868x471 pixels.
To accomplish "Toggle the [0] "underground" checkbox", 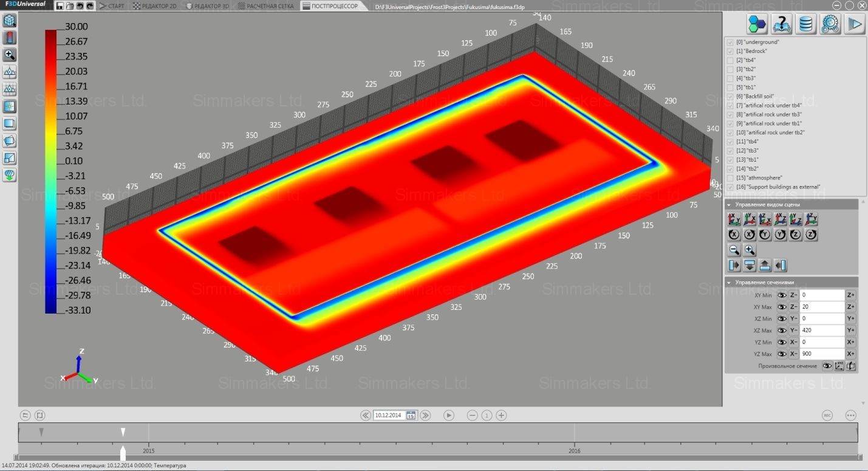I will click(730, 43).
